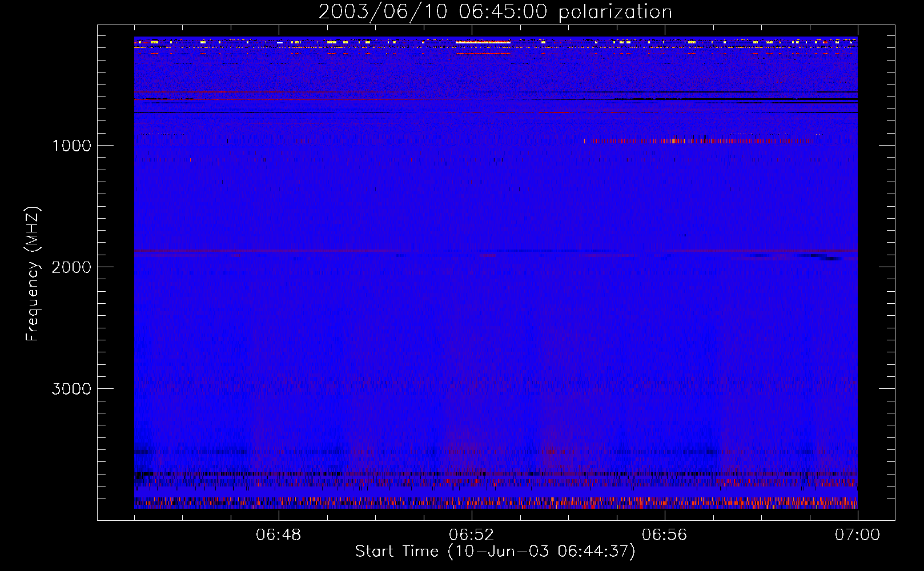Click the plot title "2003/06/10 06:45:00 polarization"

coord(495,12)
